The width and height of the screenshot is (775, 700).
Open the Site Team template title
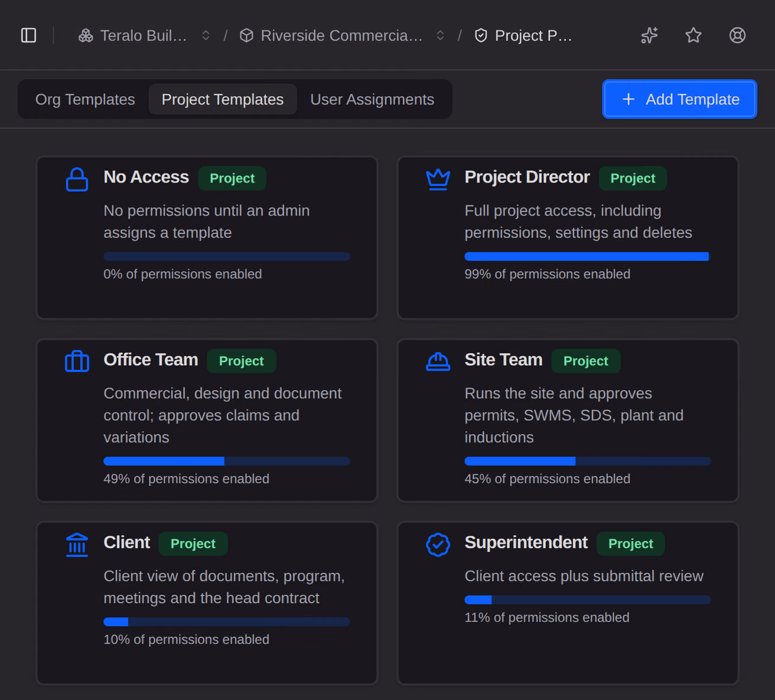tap(503, 360)
